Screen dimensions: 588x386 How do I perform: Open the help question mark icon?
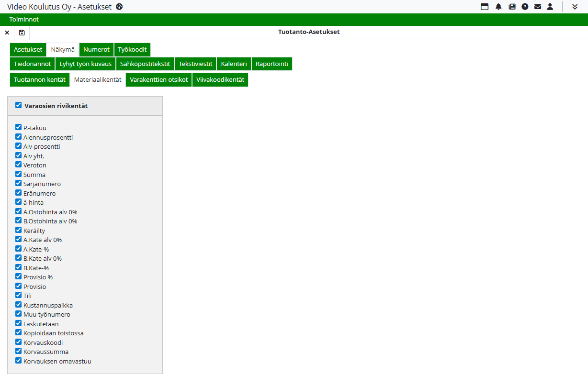pos(525,7)
